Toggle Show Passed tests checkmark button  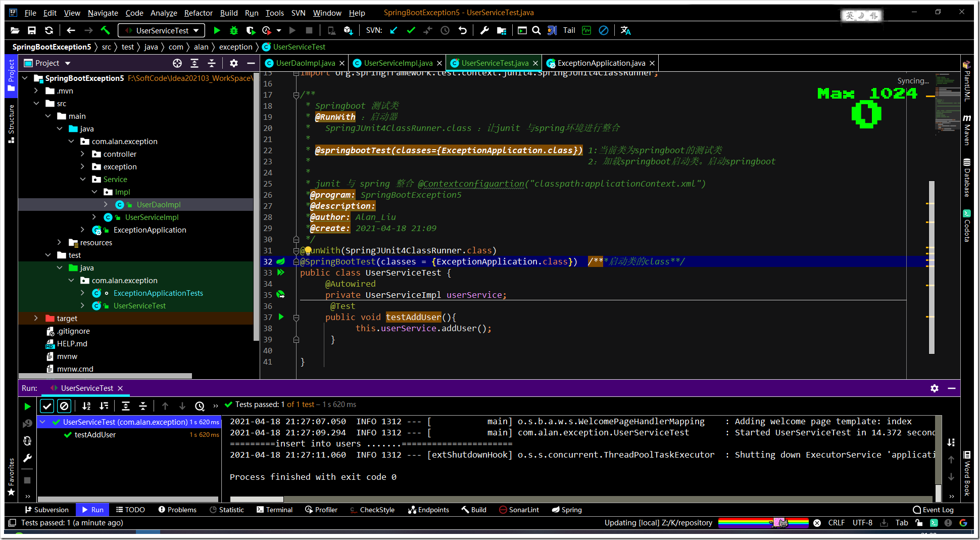(x=47, y=406)
